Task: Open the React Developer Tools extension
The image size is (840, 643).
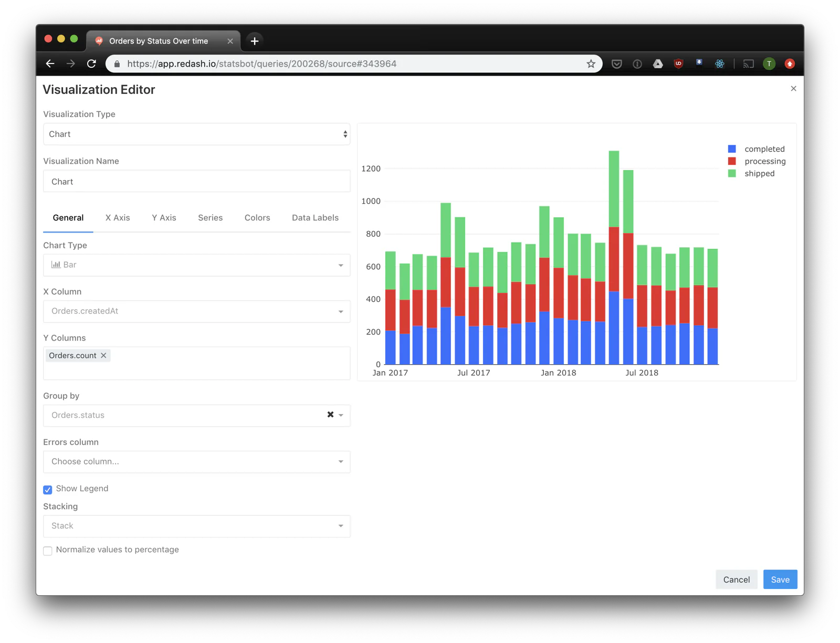Action: 719,64
